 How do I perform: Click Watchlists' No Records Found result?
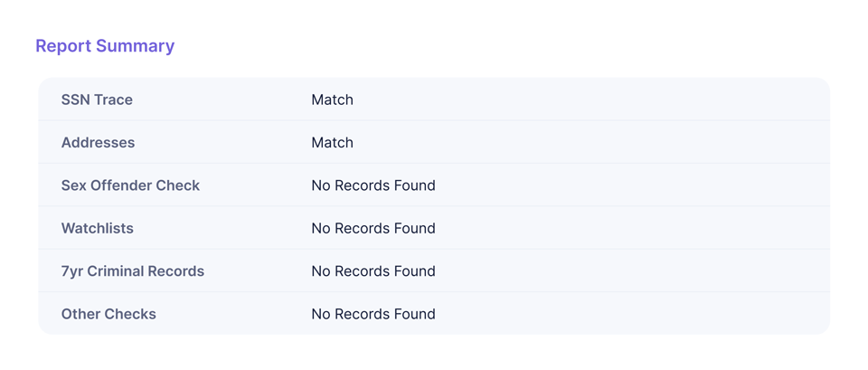tap(373, 229)
